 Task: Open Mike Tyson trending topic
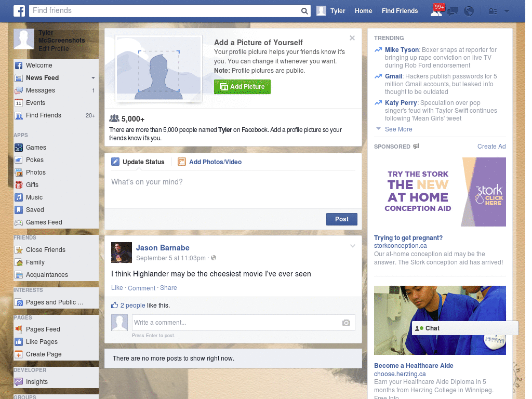pos(402,50)
